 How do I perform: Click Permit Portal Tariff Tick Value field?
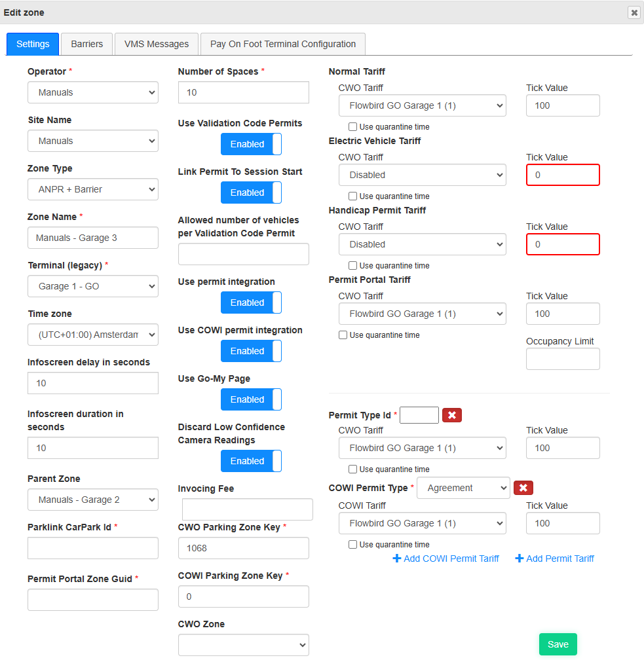pyautogui.click(x=563, y=314)
